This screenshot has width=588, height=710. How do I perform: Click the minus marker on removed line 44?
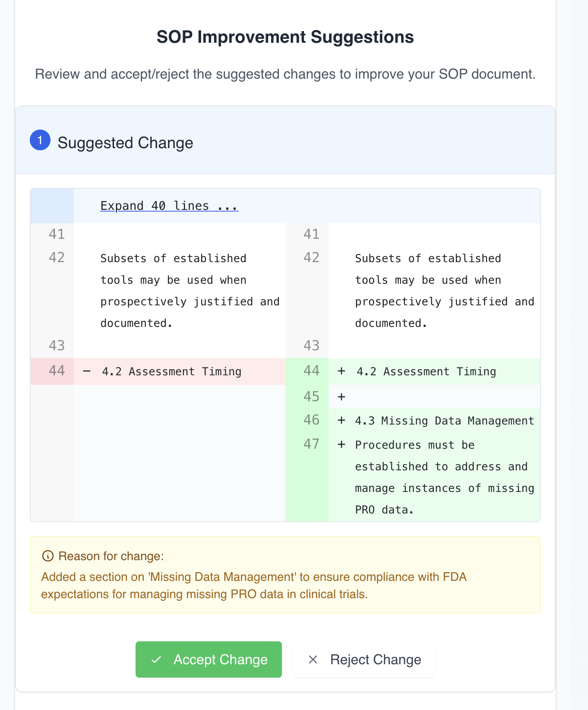coord(87,371)
